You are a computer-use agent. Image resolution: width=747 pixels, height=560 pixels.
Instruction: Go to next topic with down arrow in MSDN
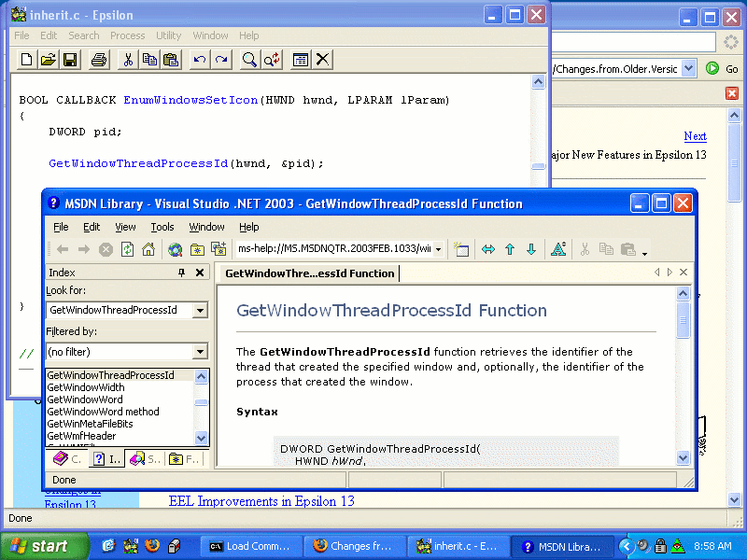click(x=531, y=249)
